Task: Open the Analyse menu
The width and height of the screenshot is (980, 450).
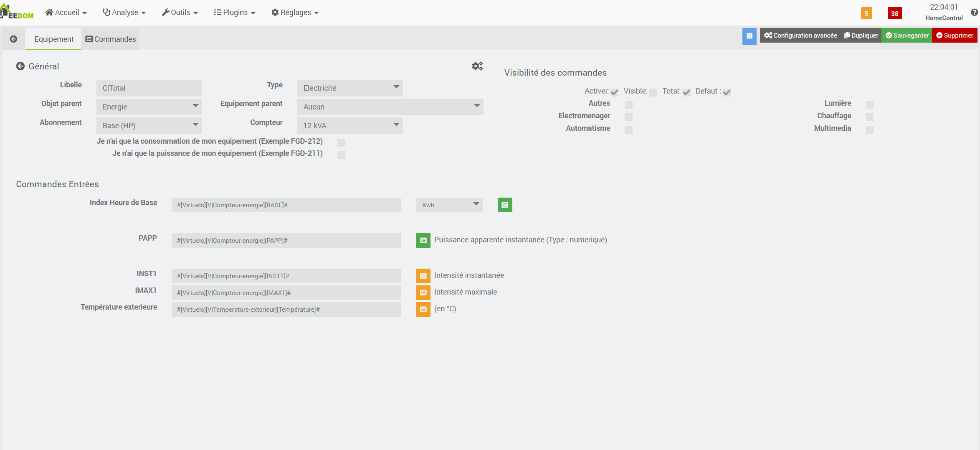Action: coord(124,13)
